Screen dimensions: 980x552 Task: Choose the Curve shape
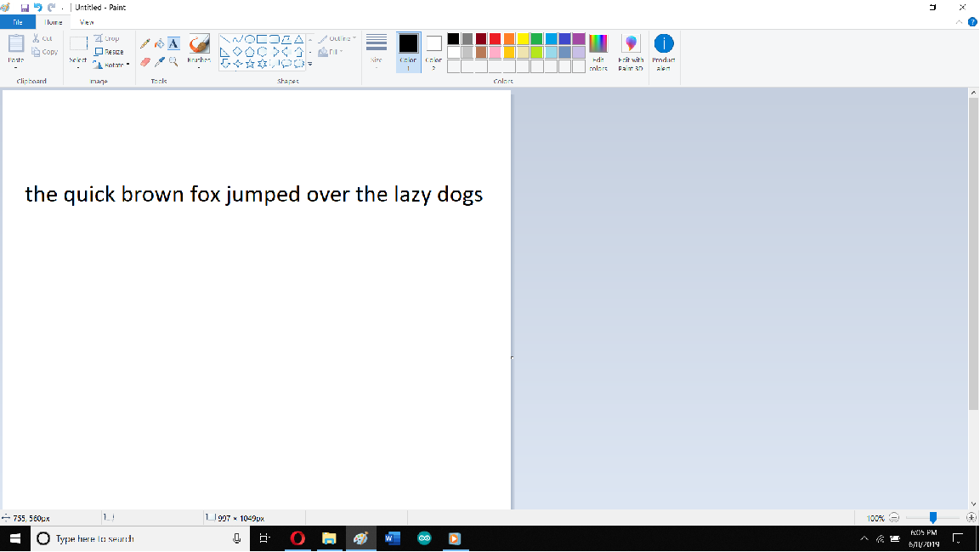[237, 39]
